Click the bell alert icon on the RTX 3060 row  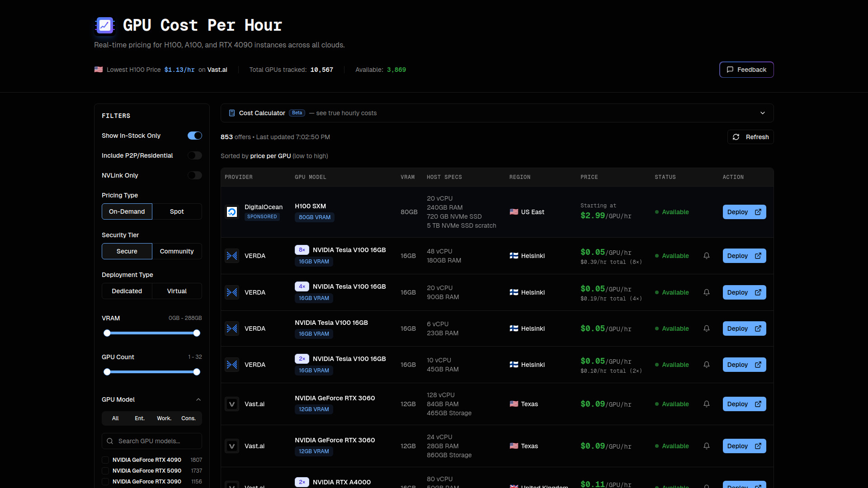click(x=706, y=404)
